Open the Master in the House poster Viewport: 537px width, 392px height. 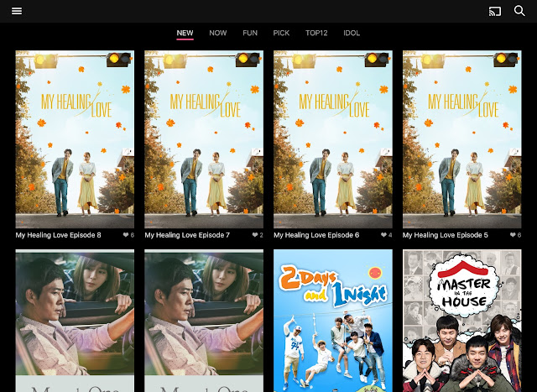pyautogui.click(x=462, y=321)
